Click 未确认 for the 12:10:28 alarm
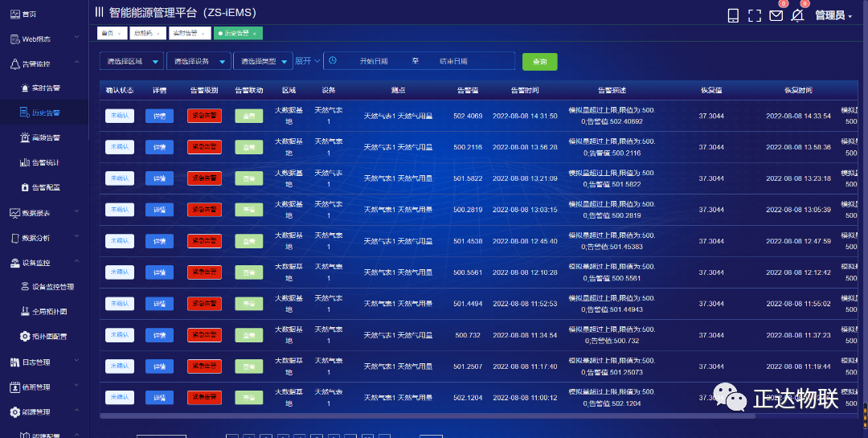 120,272
